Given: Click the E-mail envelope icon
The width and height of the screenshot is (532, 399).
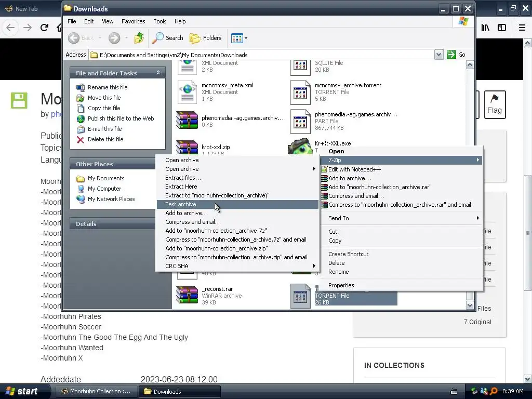Looking at the screenshot, I should tap(81, 129).
